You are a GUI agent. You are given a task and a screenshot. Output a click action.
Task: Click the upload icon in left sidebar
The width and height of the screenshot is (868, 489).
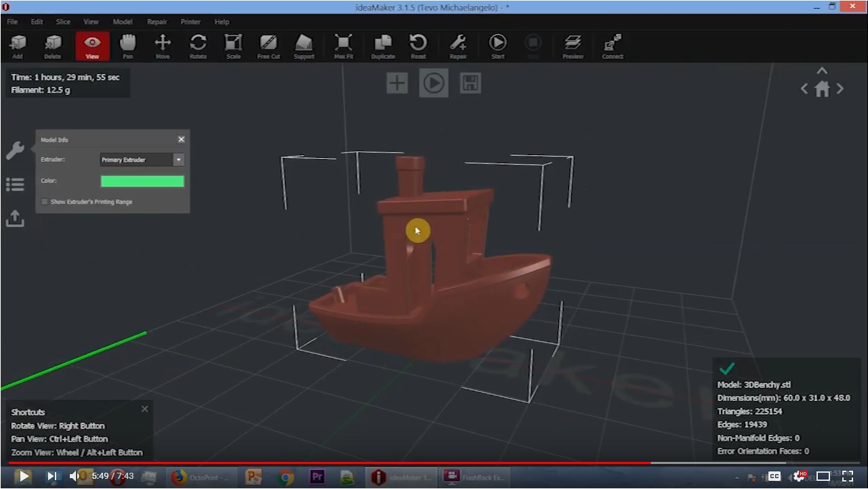[15, 218]
